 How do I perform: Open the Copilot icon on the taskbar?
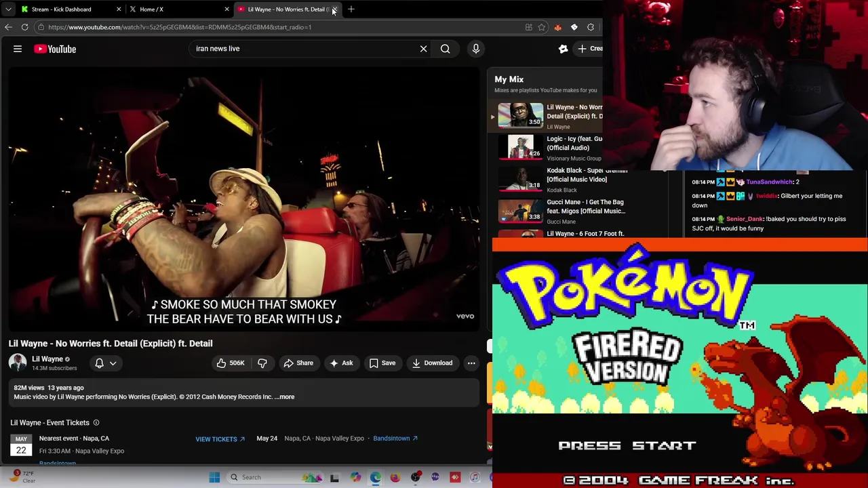(355, 477)
